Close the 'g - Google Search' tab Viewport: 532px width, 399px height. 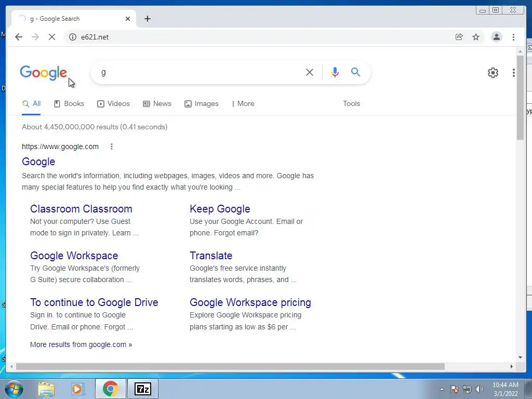(x=128, y=19)
